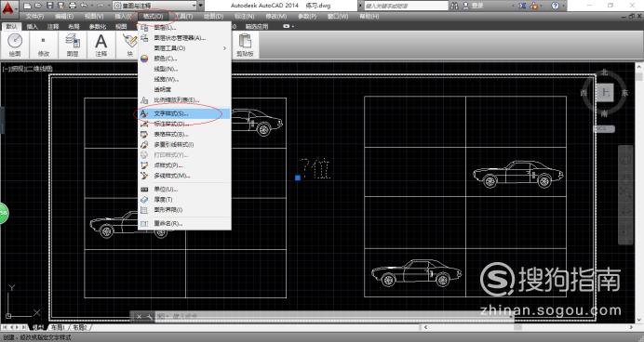644x342 pixels.
Task: Open the 绘图 draw panel in ribbon
Action: click(15, 46)
